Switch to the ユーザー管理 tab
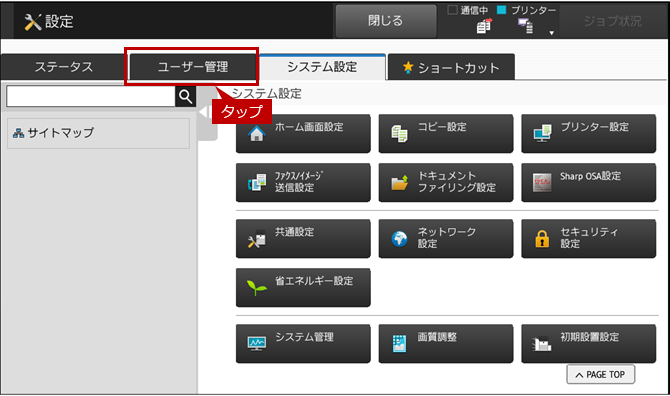670x396 pixels. pos(193,67)
